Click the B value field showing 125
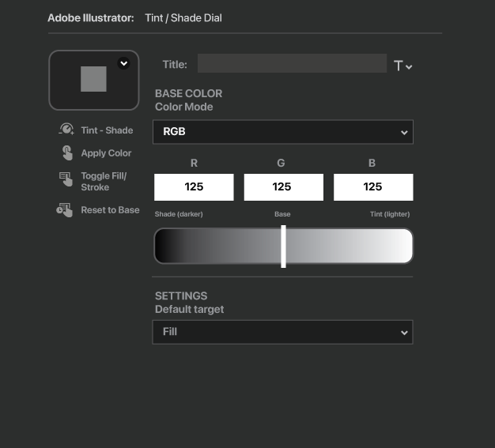495x448 pixels. point(373,187)
